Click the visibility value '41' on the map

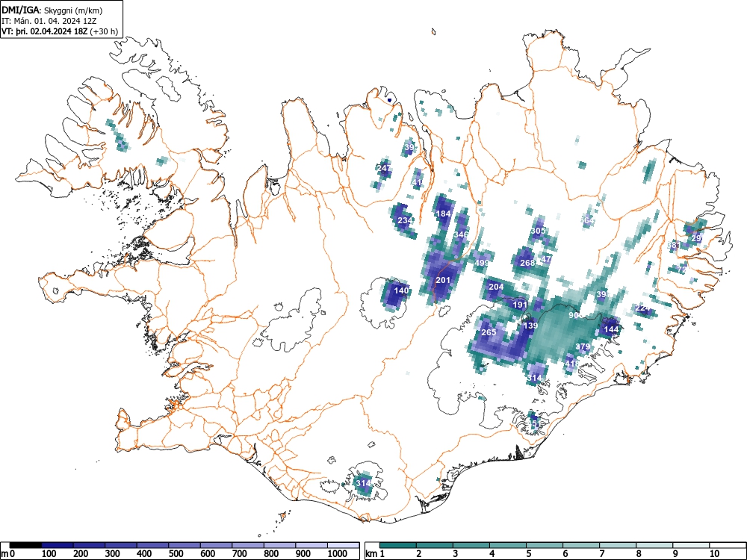(x=417, y=182)
